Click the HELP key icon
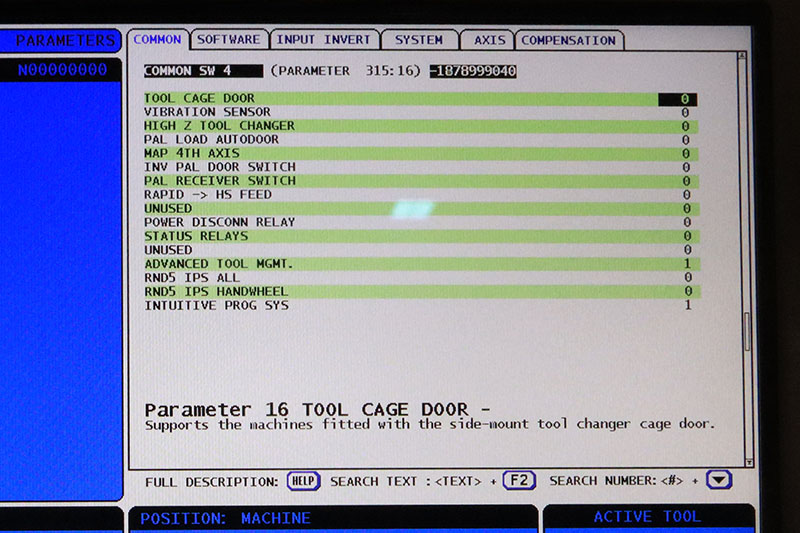 304,481
